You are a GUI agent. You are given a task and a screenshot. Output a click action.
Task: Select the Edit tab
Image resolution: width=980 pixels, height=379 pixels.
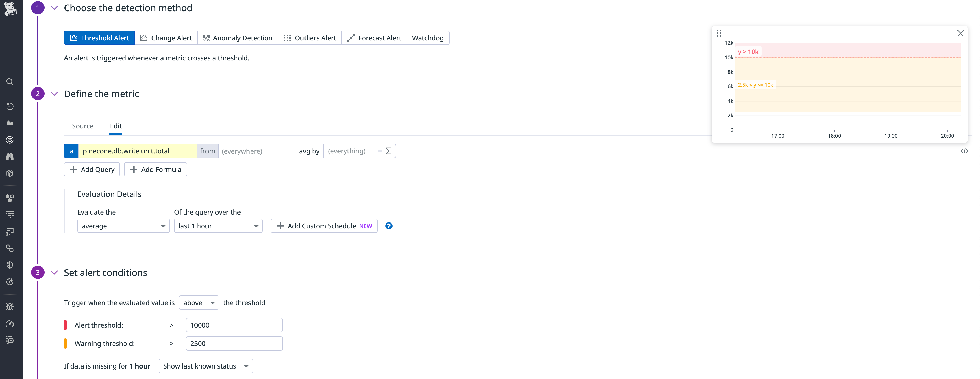[116, 126]
